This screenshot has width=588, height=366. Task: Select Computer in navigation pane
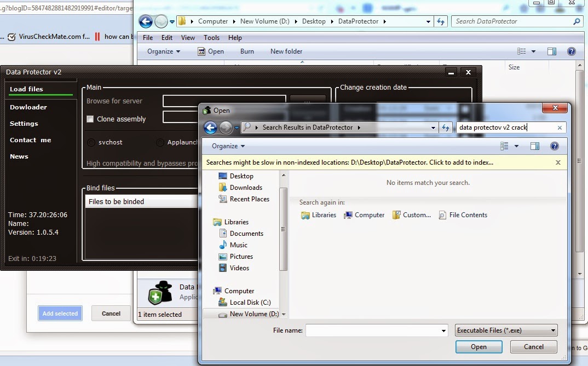(x=234, y=291)
